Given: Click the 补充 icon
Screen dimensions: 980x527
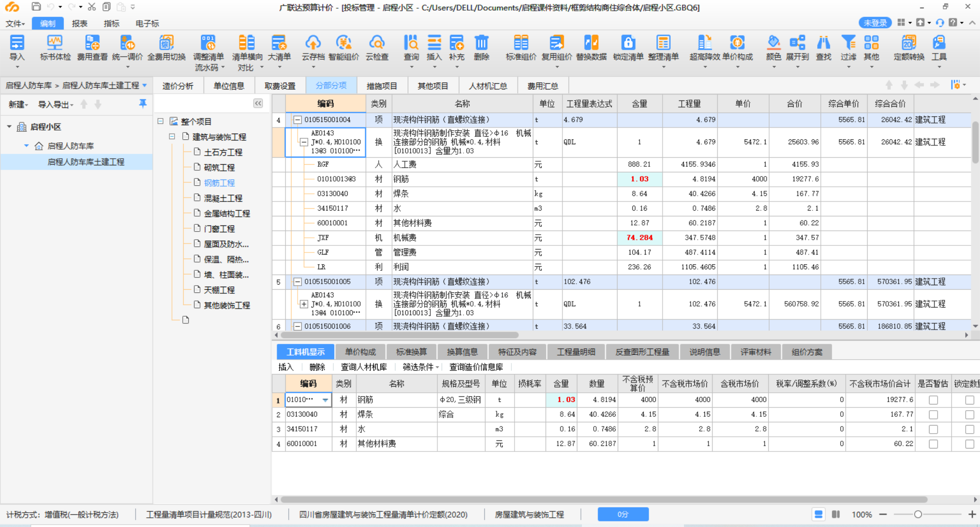Looking at the screenshot, I should coord(456,43).
